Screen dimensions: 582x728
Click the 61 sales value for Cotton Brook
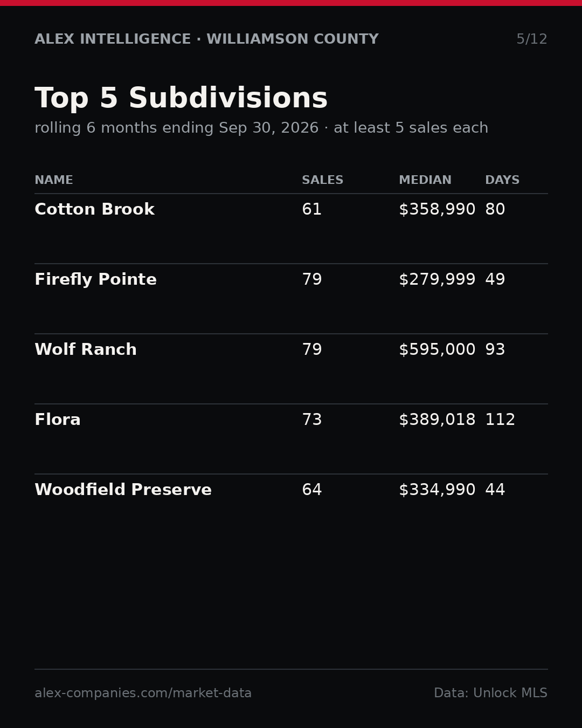(x=311, y=210)
